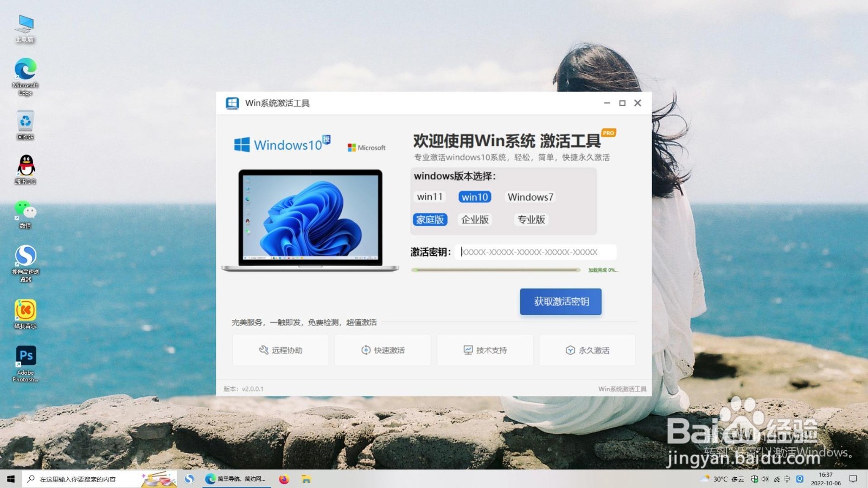Open the 搜狗高速浏览器 desktop shortcut
Screen dimensions: 868x488
tap(25, 263)
